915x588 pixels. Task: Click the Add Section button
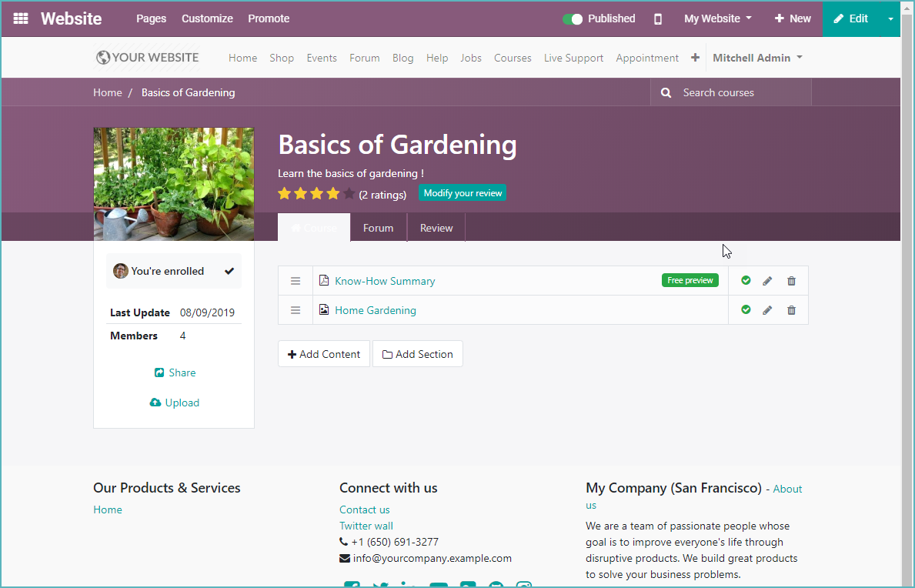[x=418, y=353]
